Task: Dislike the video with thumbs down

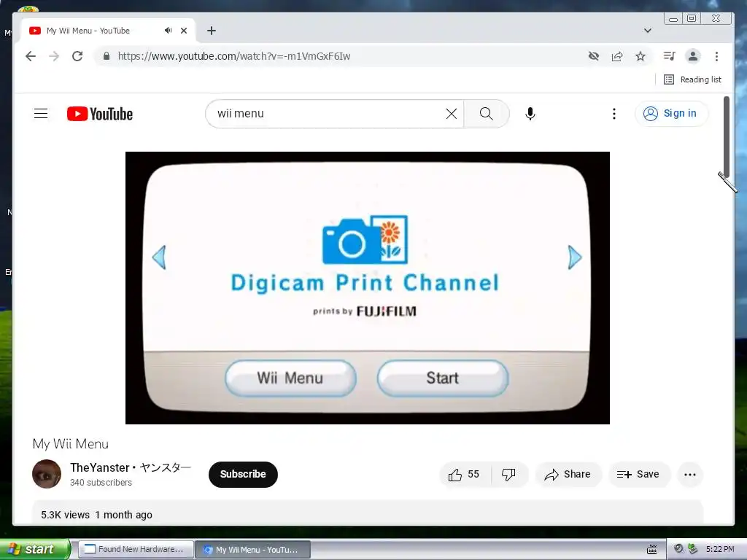Action: click(x=508, y=474)
